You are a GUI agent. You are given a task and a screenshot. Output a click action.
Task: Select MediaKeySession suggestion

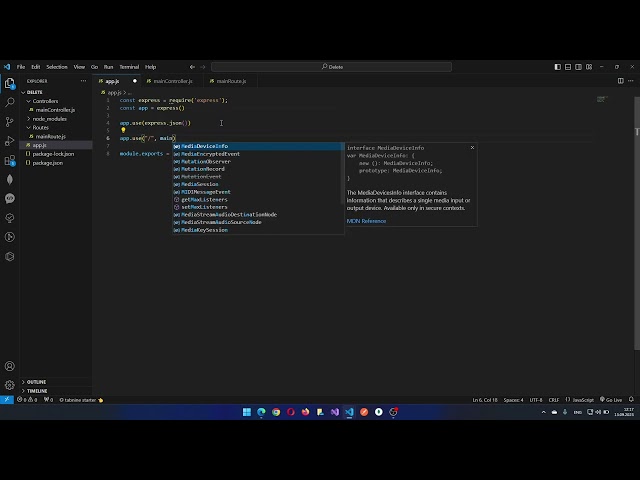(x=258, y=230)
